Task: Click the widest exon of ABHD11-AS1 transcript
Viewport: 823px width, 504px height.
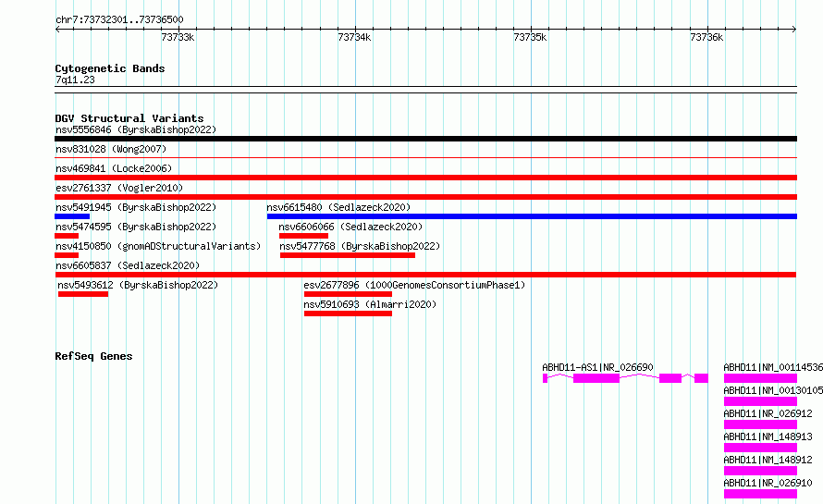Action: point(596,378)
